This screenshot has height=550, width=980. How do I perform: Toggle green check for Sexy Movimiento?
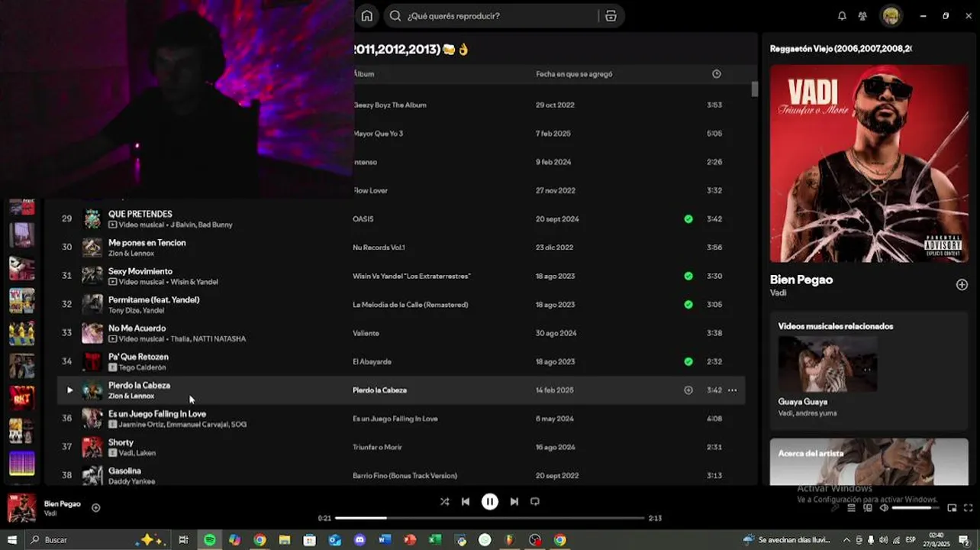688,277
